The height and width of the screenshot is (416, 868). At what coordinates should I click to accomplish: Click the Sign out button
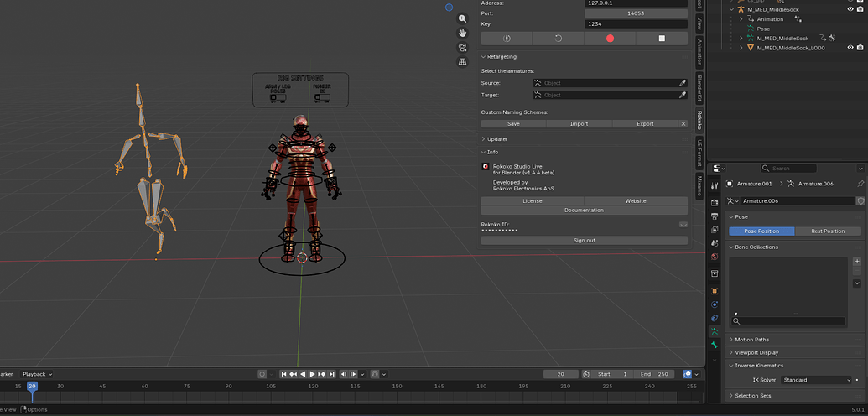pyautogui.click(x=584, y=241)
